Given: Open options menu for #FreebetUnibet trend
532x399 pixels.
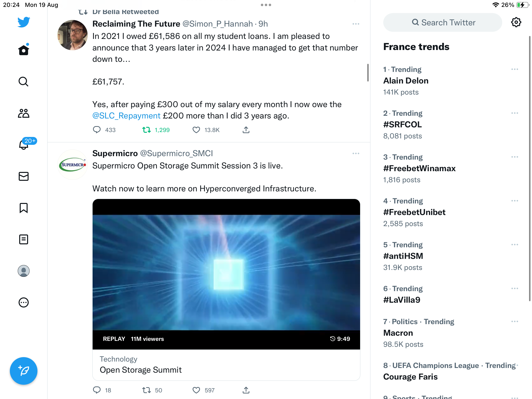Looking at the screenshot, I should (x=515, y=201).
